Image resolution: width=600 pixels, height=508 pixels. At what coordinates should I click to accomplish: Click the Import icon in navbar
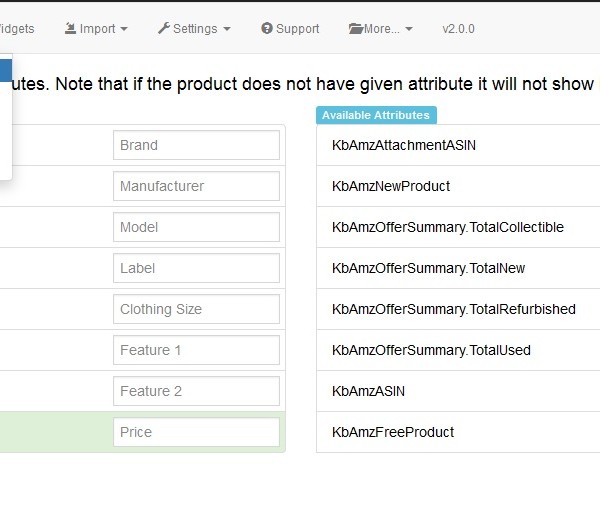click(x=70, y=28)
